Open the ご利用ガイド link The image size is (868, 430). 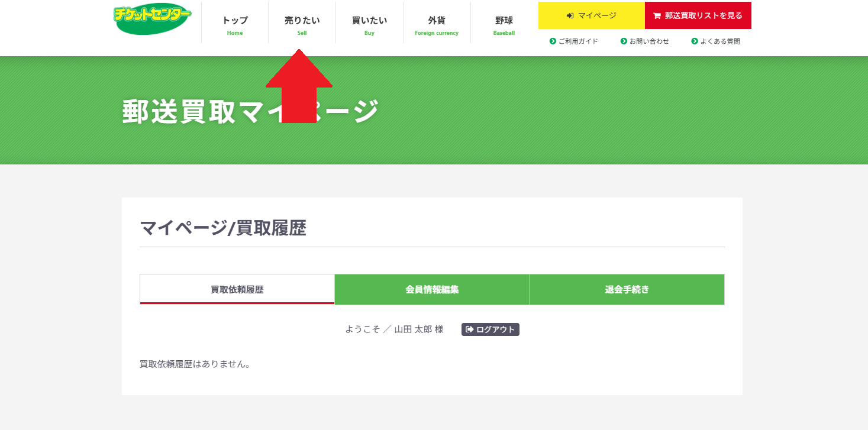click(x=574, y=41)
